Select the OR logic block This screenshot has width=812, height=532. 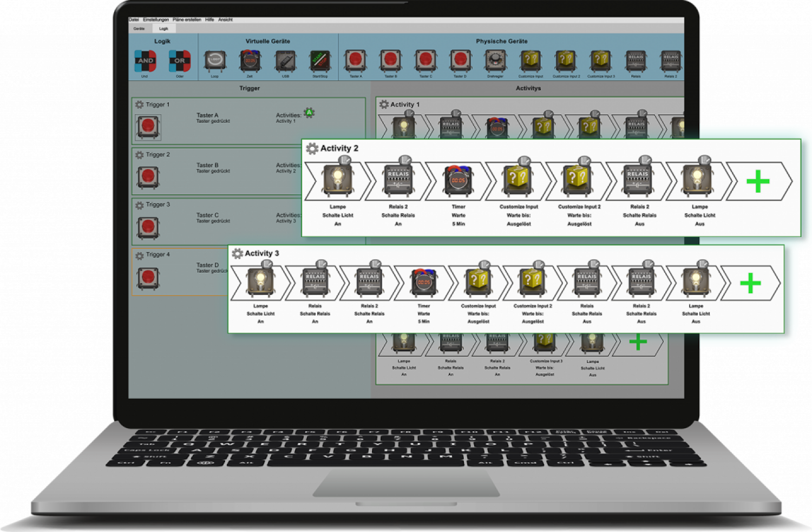[179, 61]
